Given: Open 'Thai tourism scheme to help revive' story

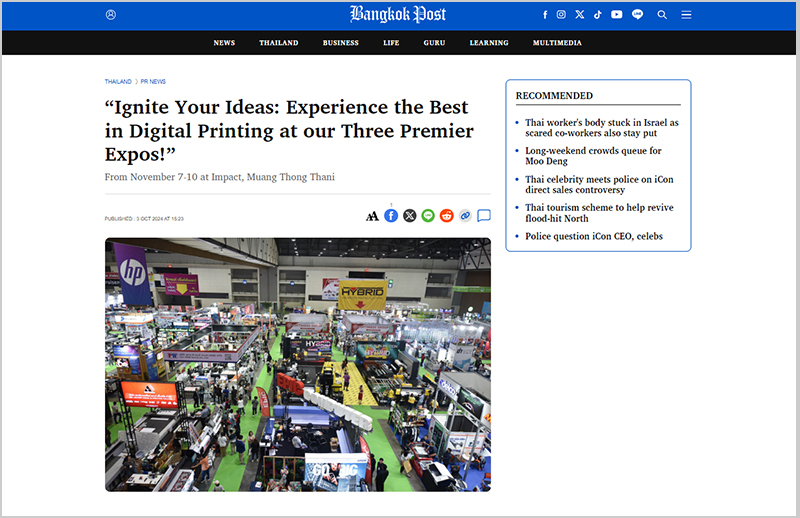Looking at the screenshot, I should (599, 213).
